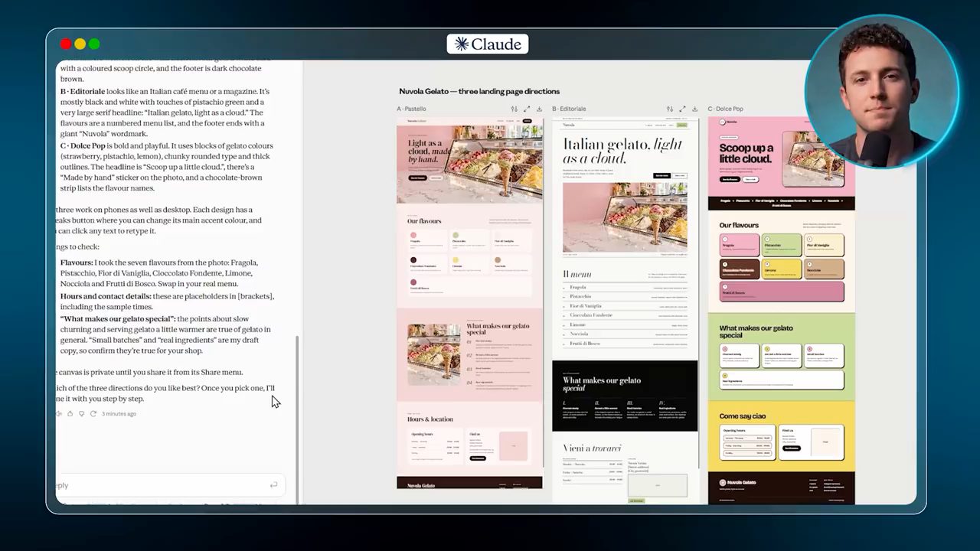Download the B · Editoriale design
This screenshot has height=551, width=980.
click(x=694, y=109)
